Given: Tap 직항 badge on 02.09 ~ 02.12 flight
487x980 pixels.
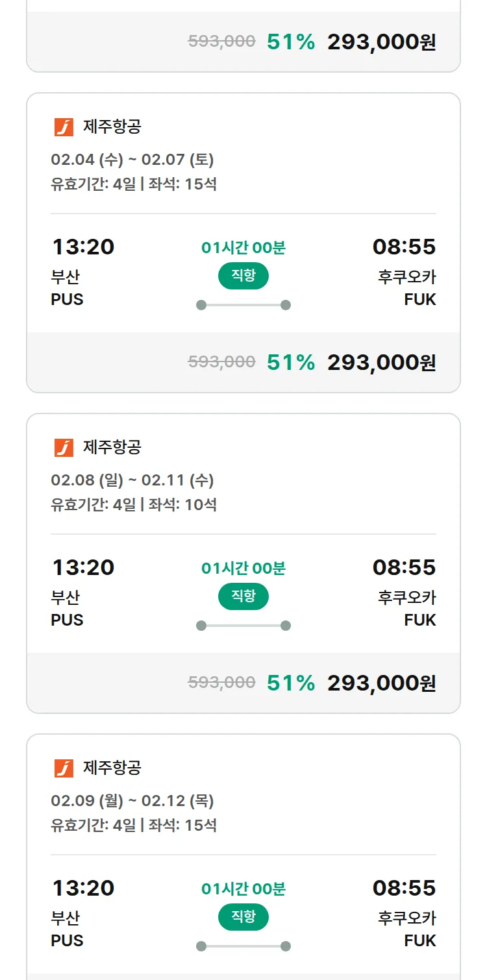Looking at the screenshot, I should (x=243, y=917).
